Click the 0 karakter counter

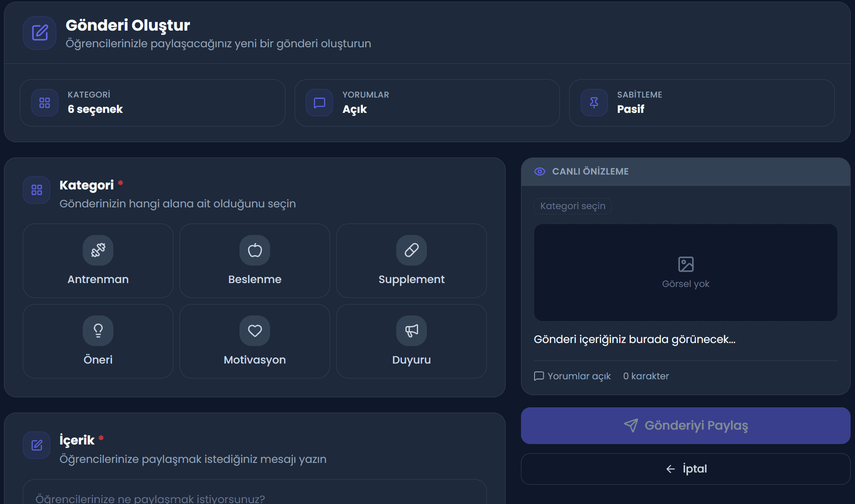pos(646,376)
